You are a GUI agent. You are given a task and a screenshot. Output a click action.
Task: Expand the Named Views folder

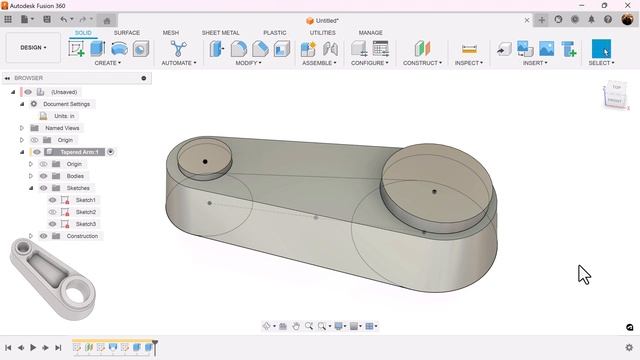coord(22,128)
